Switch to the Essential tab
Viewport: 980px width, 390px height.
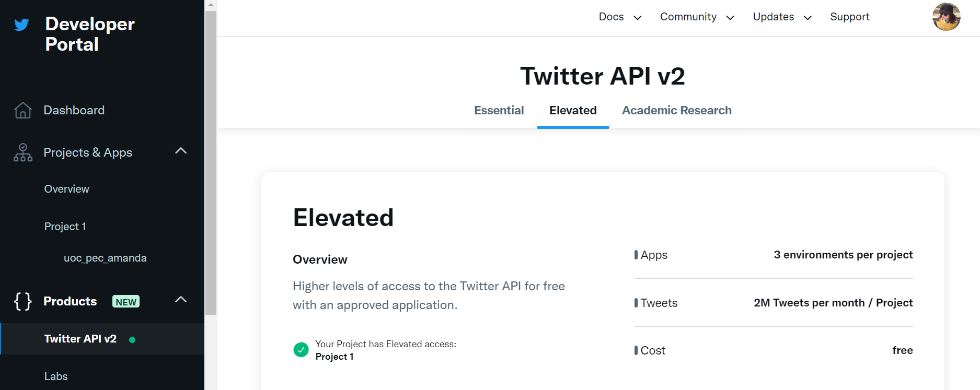coord(499,110)
